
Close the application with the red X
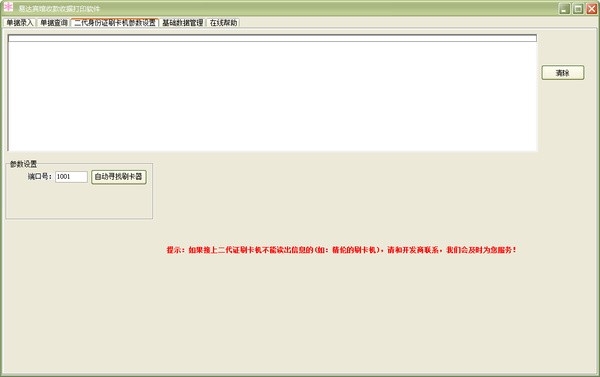point(592,8)
